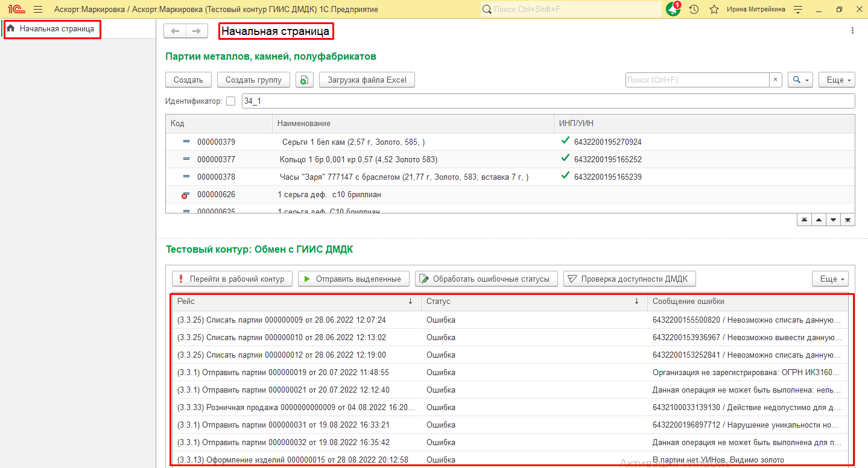Go forward with the right arrow
The height and width of the screenshot is (468, 868).
pos(197,31)
